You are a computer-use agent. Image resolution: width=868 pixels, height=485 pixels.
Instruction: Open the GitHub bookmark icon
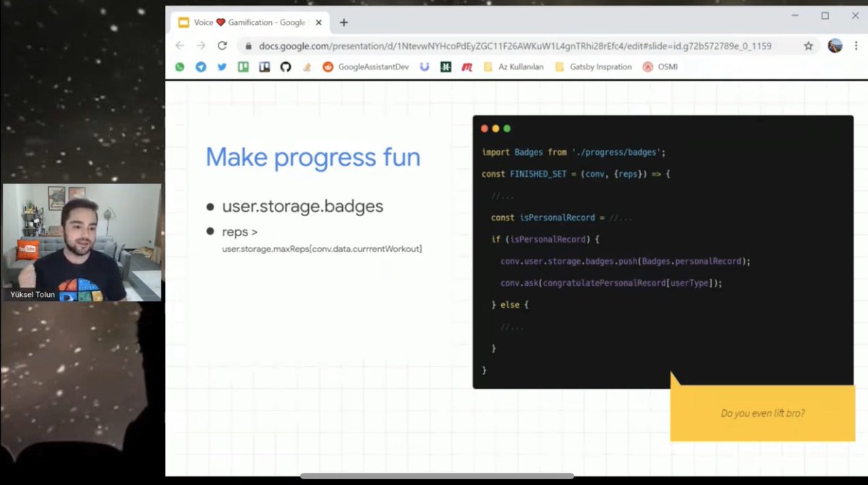click(286, 66)
